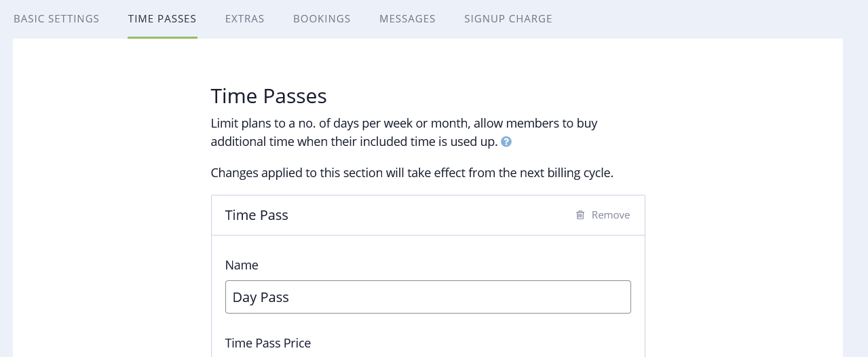Click the help question mark icon

point(506,143)
